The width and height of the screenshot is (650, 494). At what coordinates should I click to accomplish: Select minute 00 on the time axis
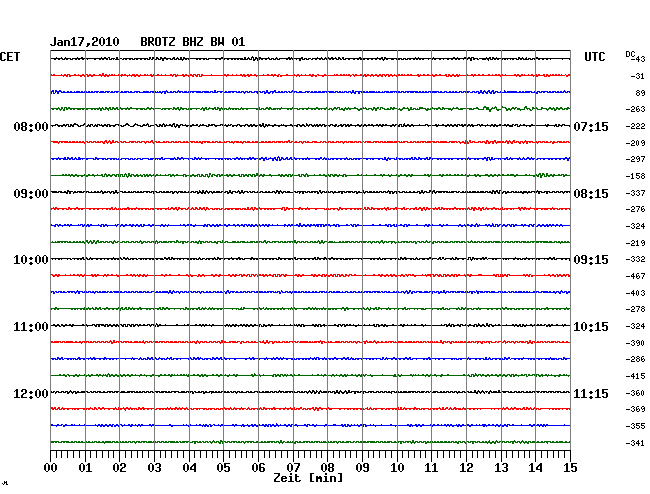click(51, 467)
